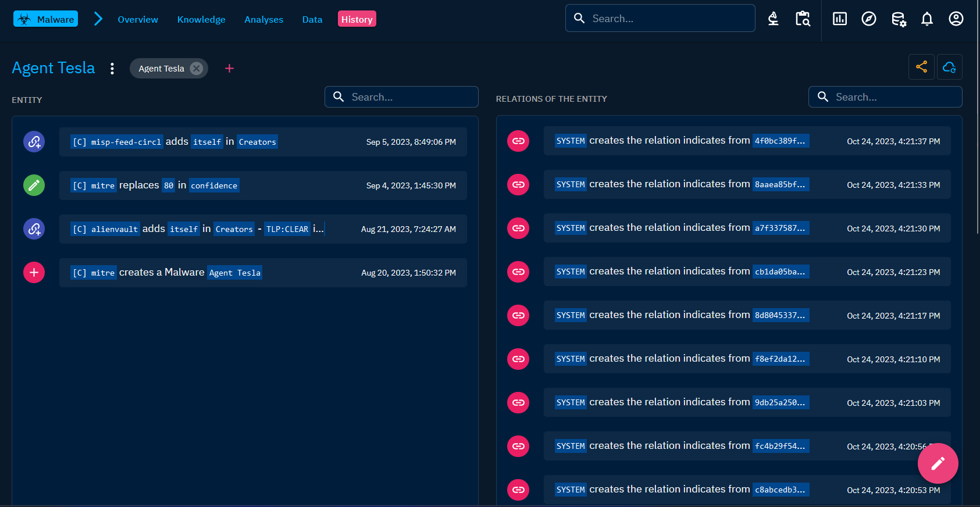Click relation icon for f8ef2da12 entry
This screenshot has width=980, height=507.
[x=518, y=359]
